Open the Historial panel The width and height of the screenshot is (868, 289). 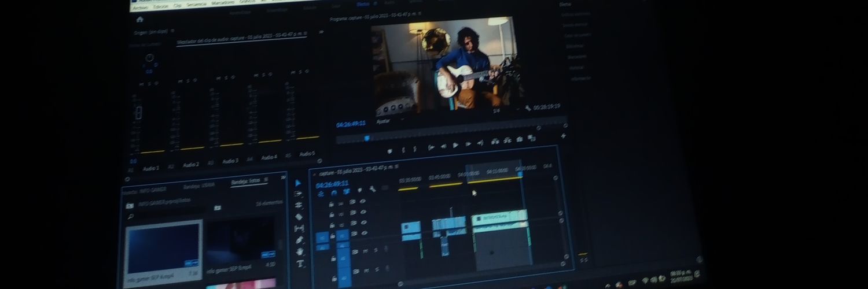[576, 68]
